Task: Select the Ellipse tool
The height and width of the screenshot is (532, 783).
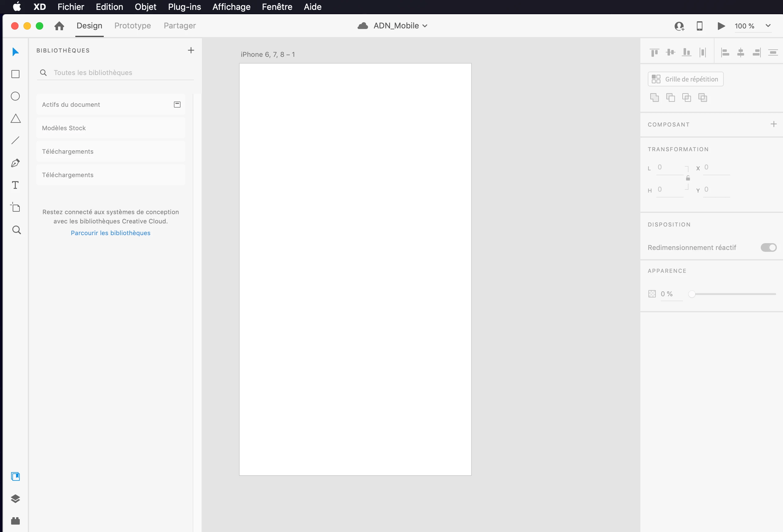Action: [15, 96]
